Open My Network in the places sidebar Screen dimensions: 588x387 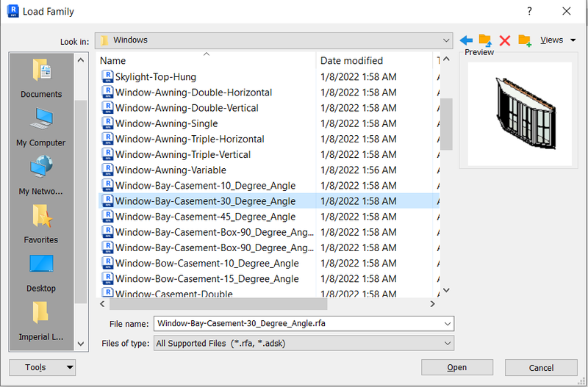click(x=41, y=176)
